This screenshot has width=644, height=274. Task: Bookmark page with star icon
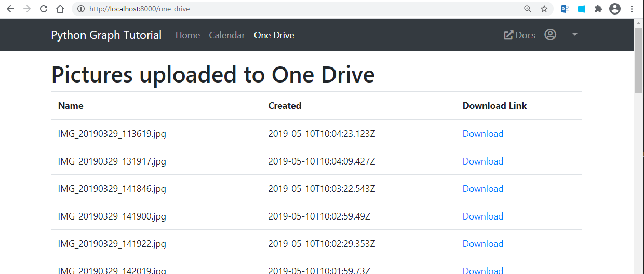pos(544,9)
